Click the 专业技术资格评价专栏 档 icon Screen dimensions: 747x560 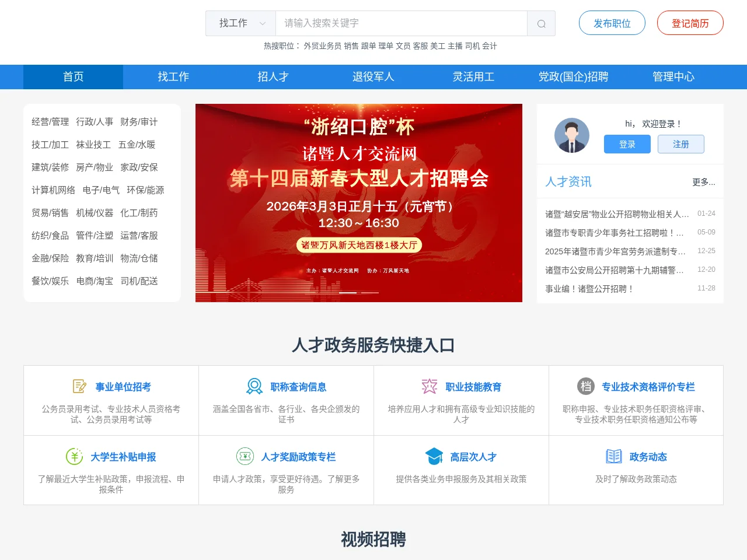[x=586, y=386]
